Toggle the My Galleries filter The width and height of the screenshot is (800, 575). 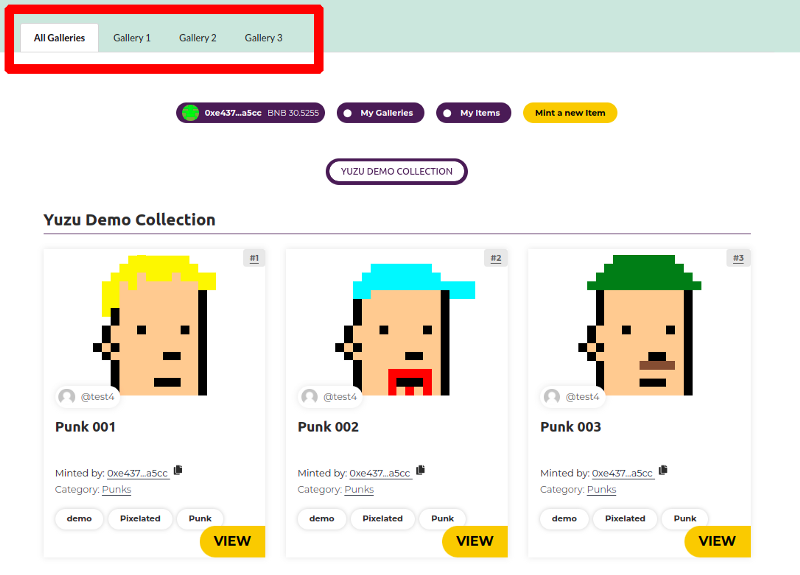[x=380, y=113]
